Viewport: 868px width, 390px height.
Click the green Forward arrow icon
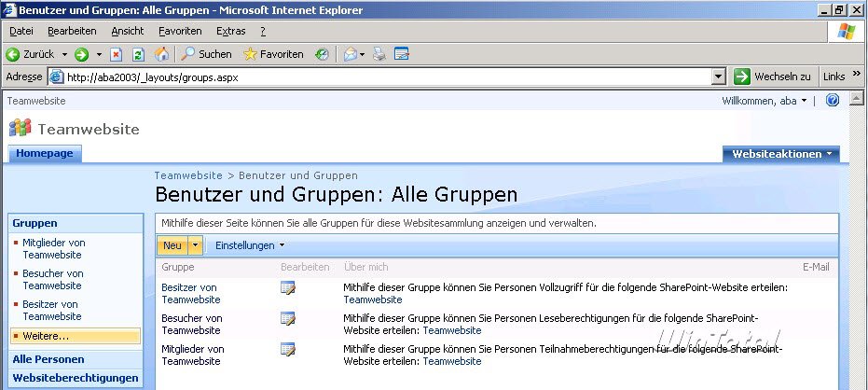pyautogui.click(x=81, y=54)
